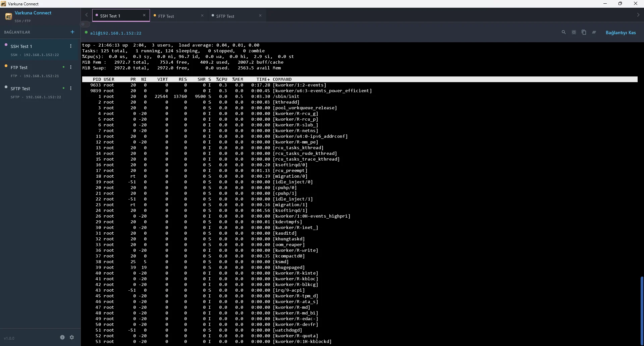644x346 pixels.
Task: Click the v1.0.0 version label
Action: (x=9, y=338)
